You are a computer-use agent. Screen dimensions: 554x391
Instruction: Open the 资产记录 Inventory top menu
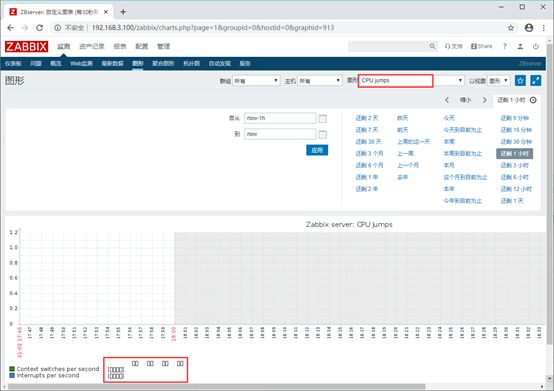[x=92, y=46]
